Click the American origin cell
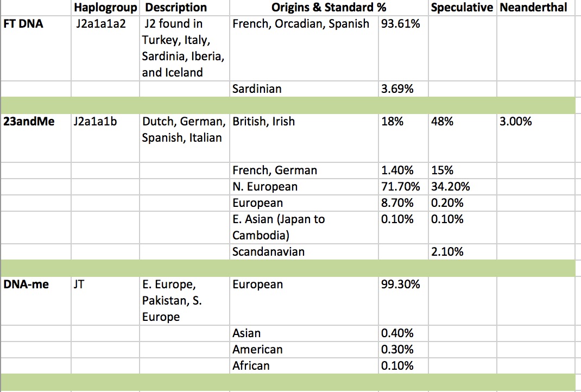 [257, 350]
